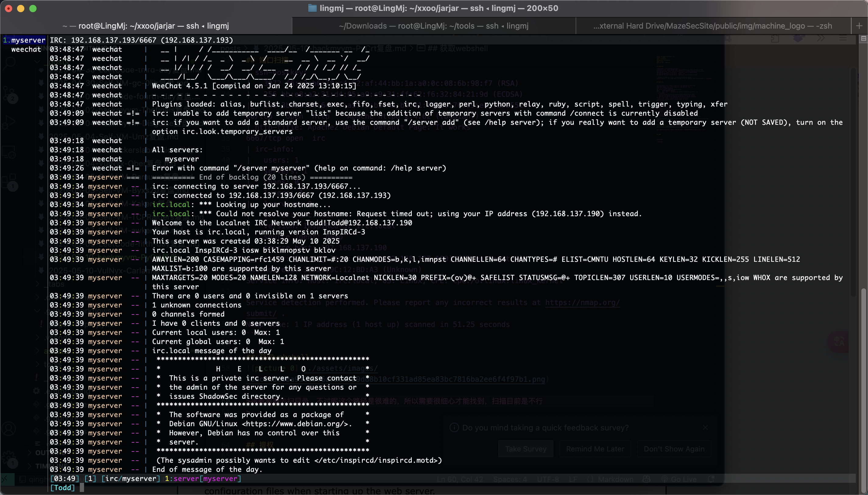The width and height of the screenshot is (868, 495).
Task: Select weechat buffer in buflist
Action: [26, 49]
